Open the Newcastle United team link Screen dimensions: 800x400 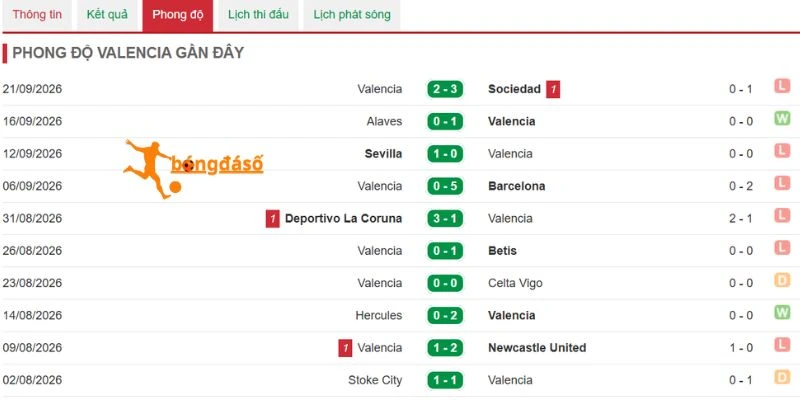(x=537, y=348)
